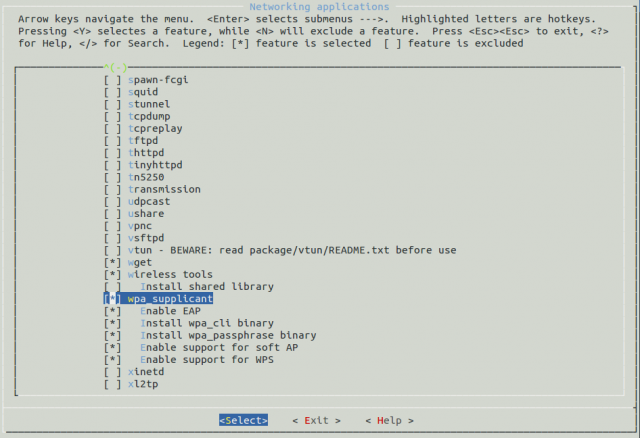
Task: Uncheck Install wpa_cli binary checkbox
Action: coord(112,323)
